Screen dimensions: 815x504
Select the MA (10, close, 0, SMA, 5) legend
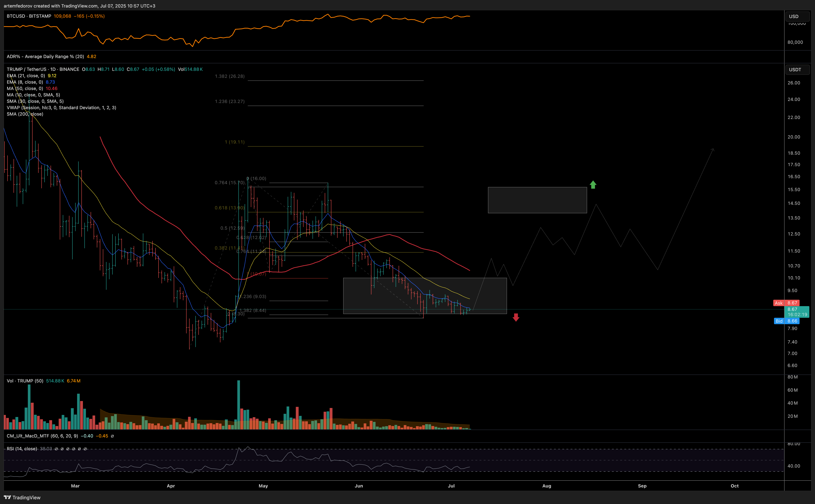[33, 95]
